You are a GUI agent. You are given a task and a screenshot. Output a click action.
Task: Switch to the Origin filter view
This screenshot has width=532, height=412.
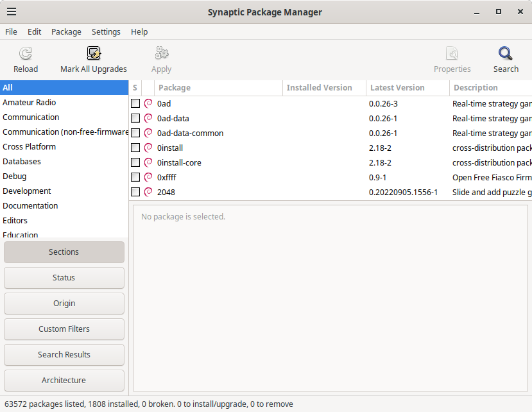click(x=64, y=304)
